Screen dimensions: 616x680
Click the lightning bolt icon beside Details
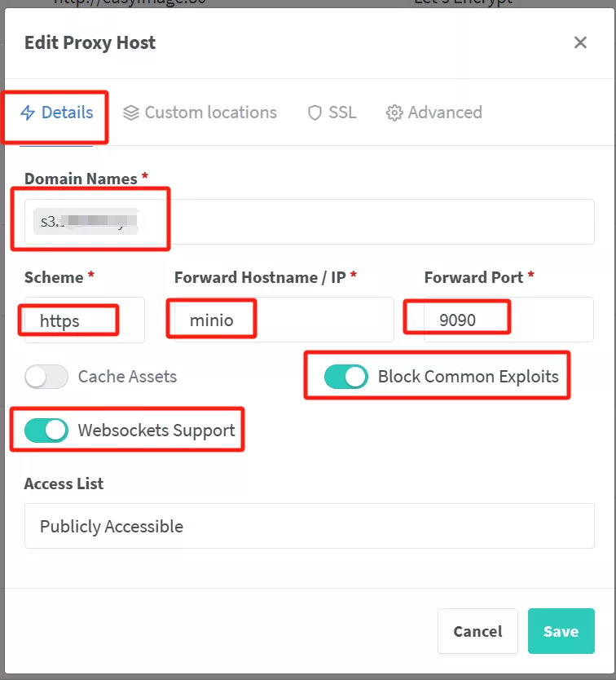(x=29, y=113)
